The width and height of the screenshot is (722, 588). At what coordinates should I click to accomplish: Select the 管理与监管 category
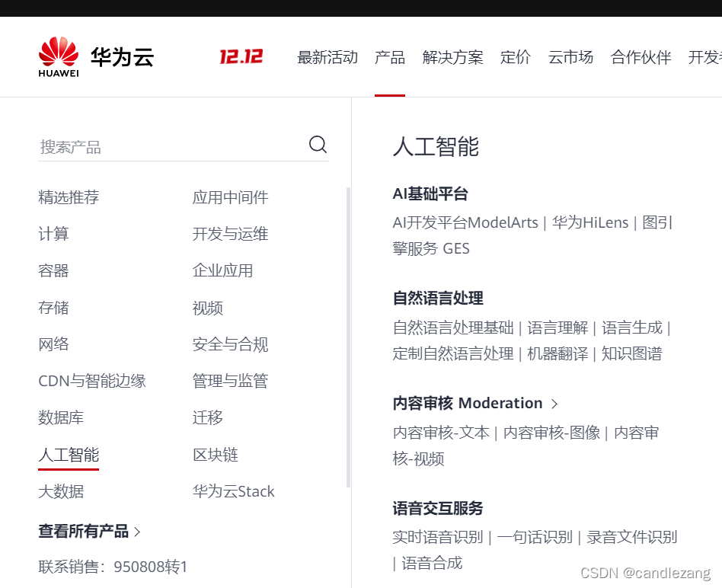230,381
